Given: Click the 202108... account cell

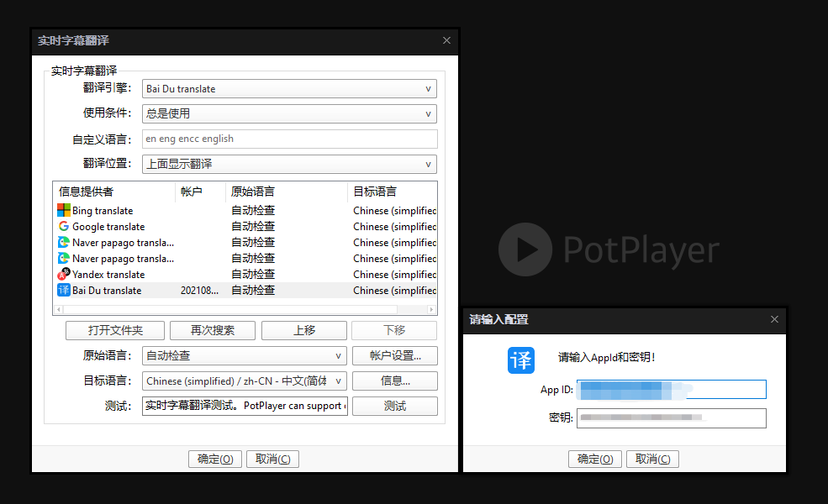Looking at the screenshot, I should click(x=199, y=291).
